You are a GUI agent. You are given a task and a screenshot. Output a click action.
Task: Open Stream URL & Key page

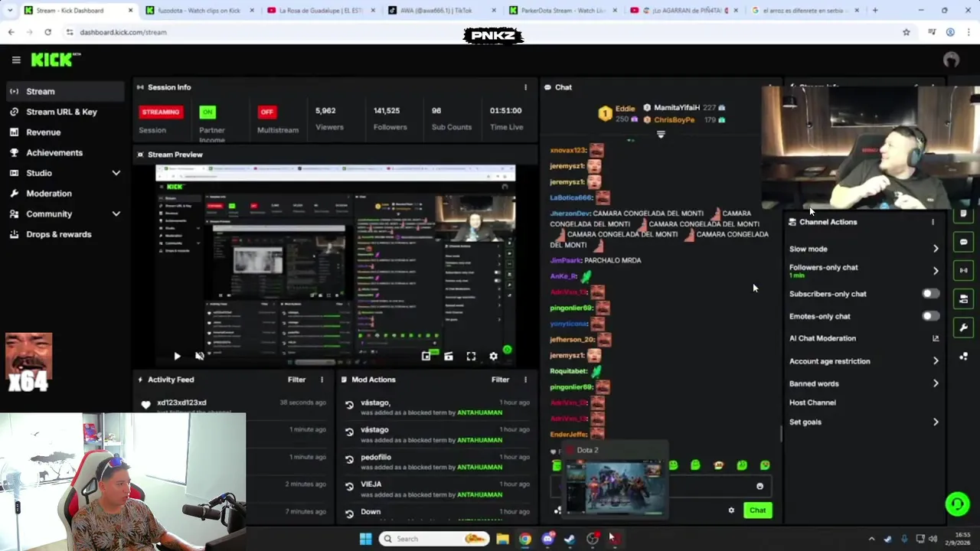(x=64, y=112)
